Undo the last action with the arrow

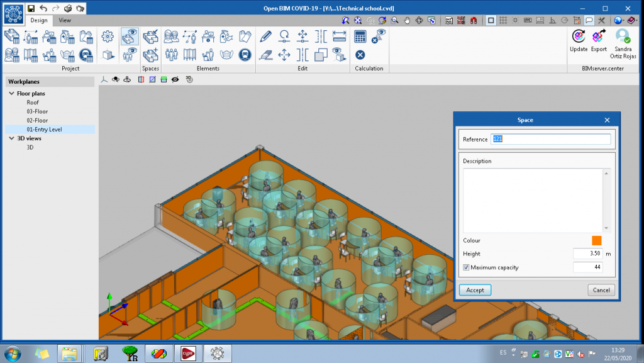[43, 8]
